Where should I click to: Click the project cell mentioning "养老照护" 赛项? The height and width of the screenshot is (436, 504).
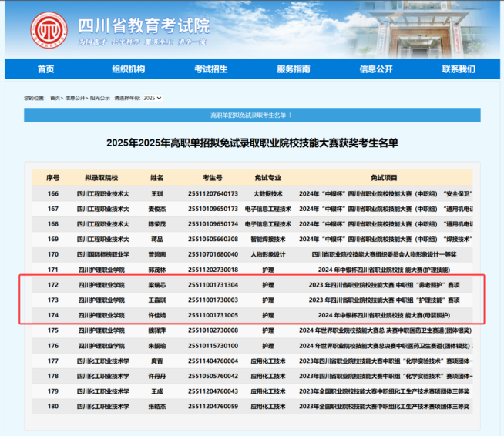(384, 285)
